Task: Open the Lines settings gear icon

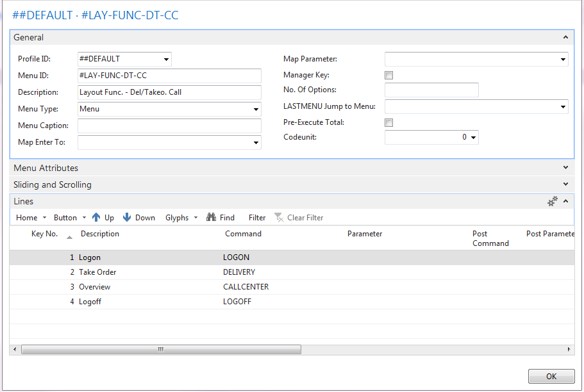Action: (x=552, y=202)
